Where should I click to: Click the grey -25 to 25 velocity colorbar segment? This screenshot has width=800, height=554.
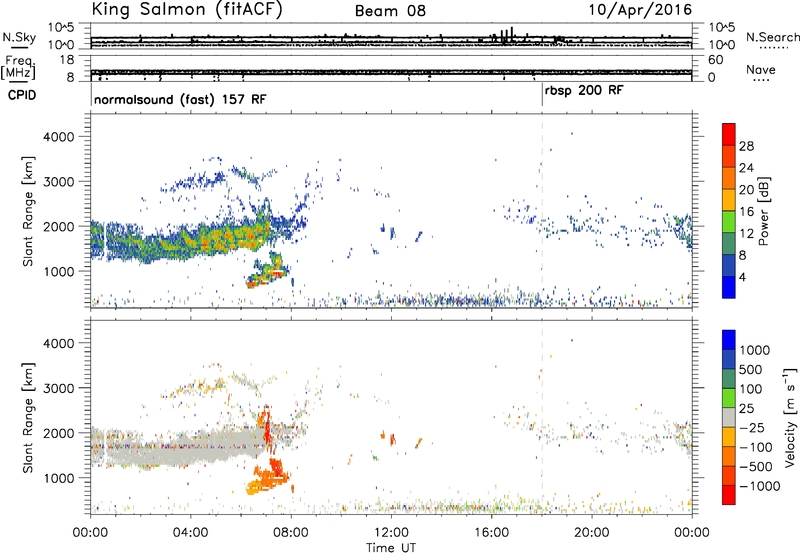click(x=729, y=418)
